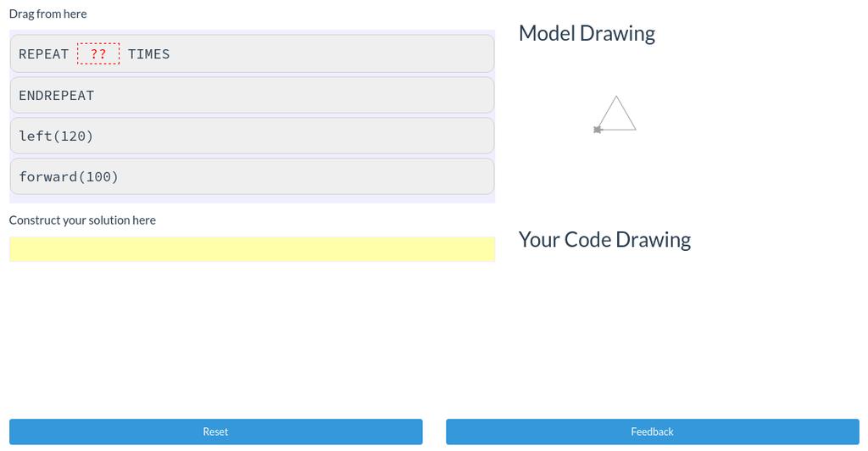Select the REPEAT ?? TIMES code block
868x451 pixels.
coord(252,53)
